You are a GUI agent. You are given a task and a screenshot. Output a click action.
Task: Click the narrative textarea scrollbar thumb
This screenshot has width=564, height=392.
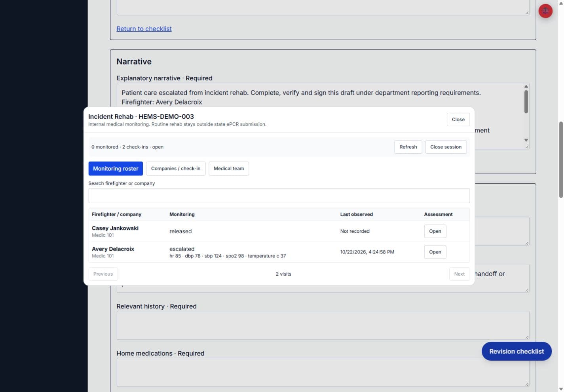click(526, 102)
